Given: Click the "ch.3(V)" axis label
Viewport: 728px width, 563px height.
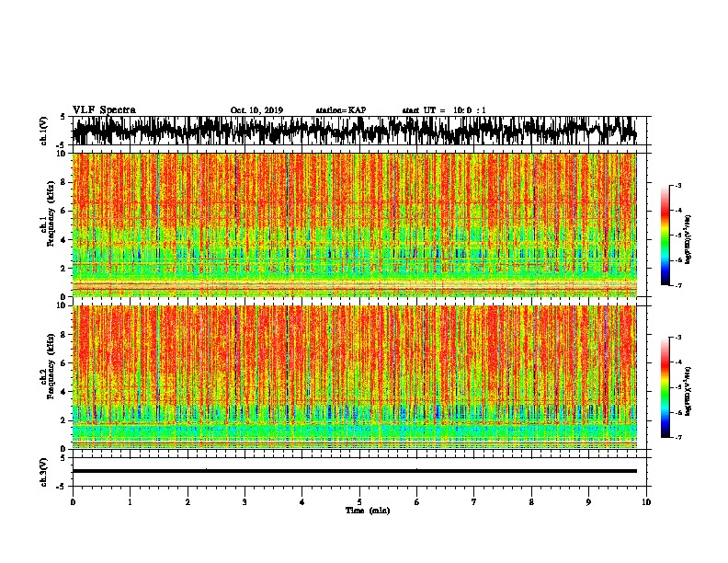Looking at the screenshot, I should tap(44, 472).
